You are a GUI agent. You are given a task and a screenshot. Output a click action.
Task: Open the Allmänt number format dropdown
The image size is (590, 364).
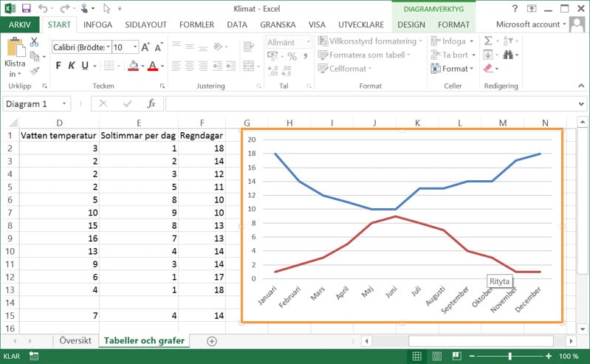click(308, 42)
